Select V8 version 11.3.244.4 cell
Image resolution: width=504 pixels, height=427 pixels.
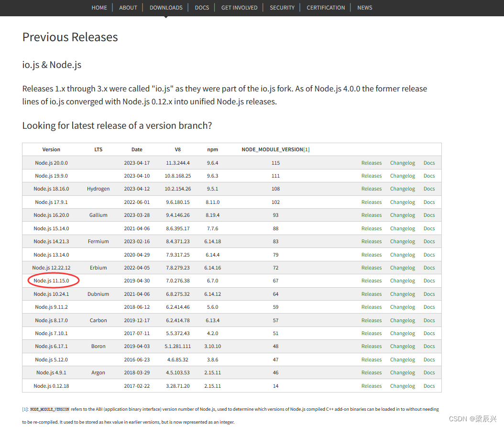tap(178, 163)
